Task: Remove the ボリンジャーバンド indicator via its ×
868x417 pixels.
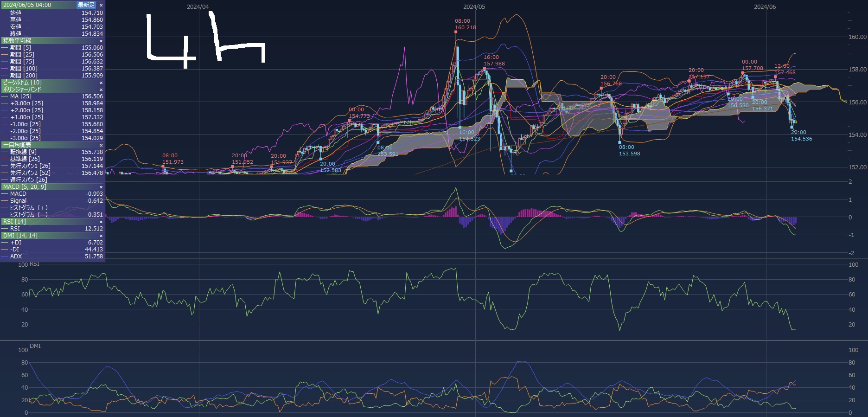Action: click(101, 90)
